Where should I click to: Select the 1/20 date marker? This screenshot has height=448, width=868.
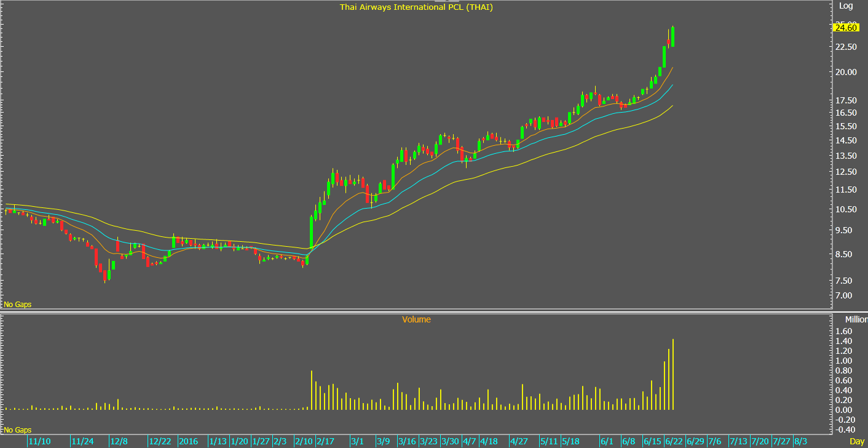[x=240, y=442]
